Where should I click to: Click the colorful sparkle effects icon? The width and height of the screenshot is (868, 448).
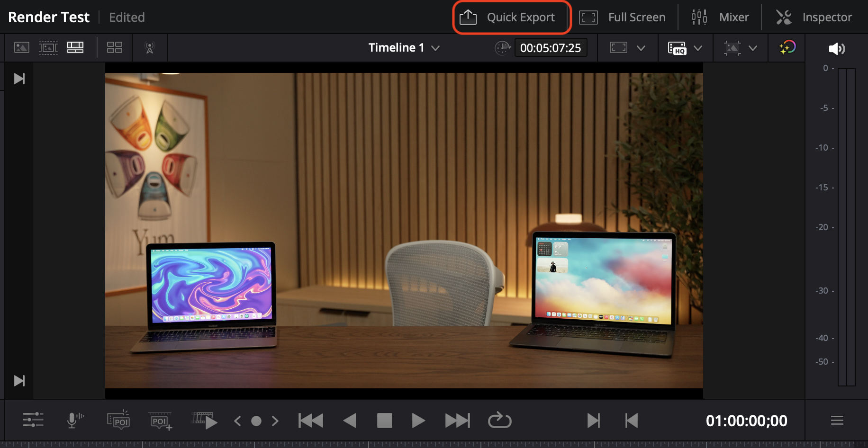787,48
